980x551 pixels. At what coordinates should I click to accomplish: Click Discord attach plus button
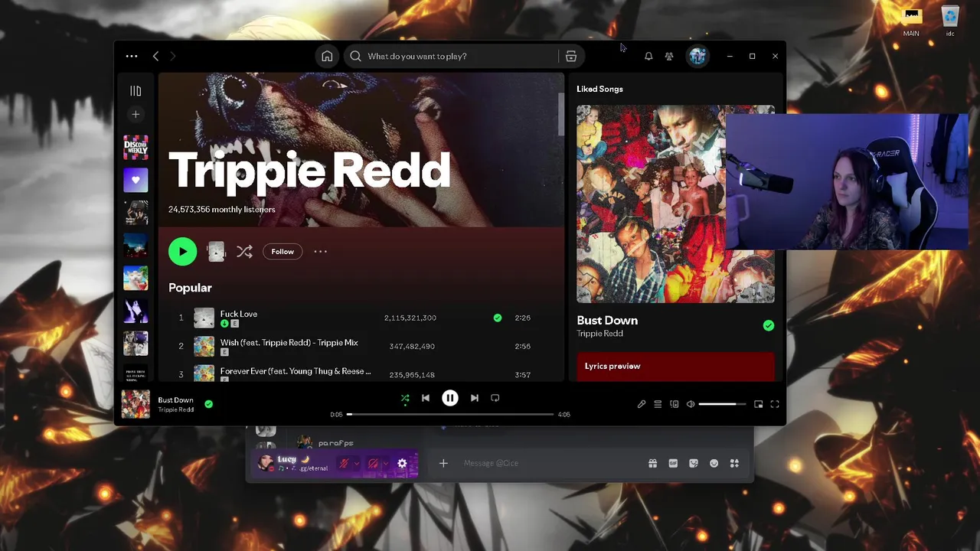pyautogui.click(x=443, y=463)
